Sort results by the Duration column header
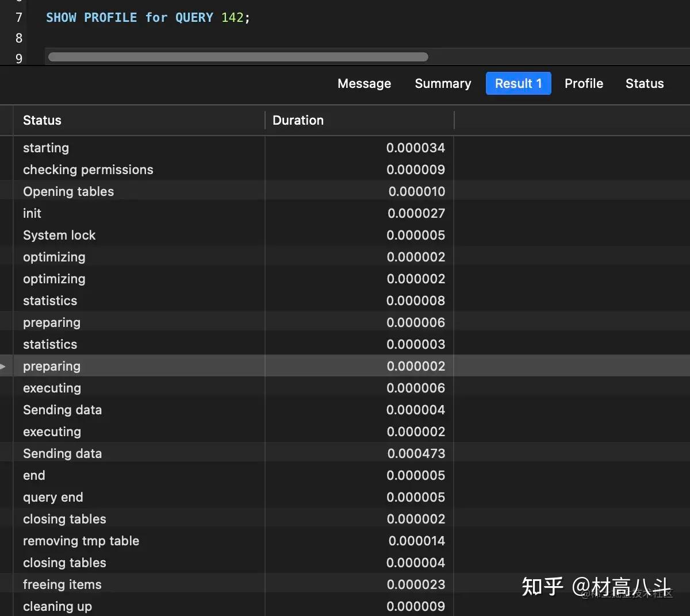 tap(298, 120)
